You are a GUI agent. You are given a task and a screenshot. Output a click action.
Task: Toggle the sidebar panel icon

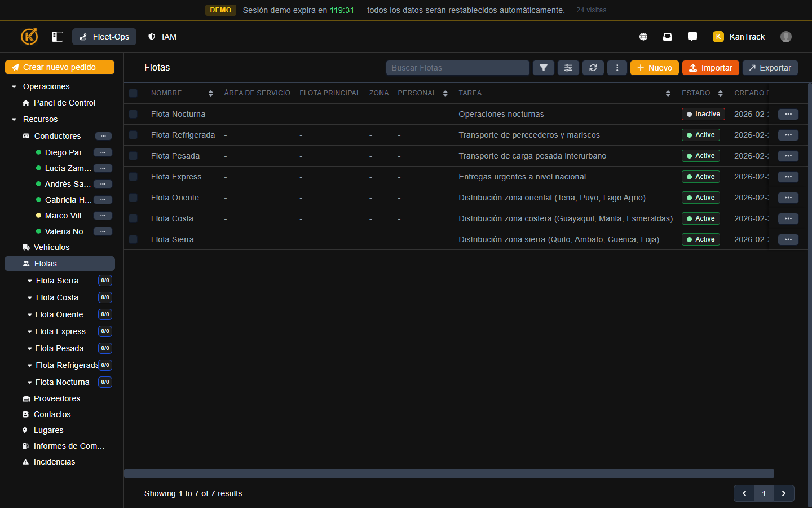(x=58, y=37)
